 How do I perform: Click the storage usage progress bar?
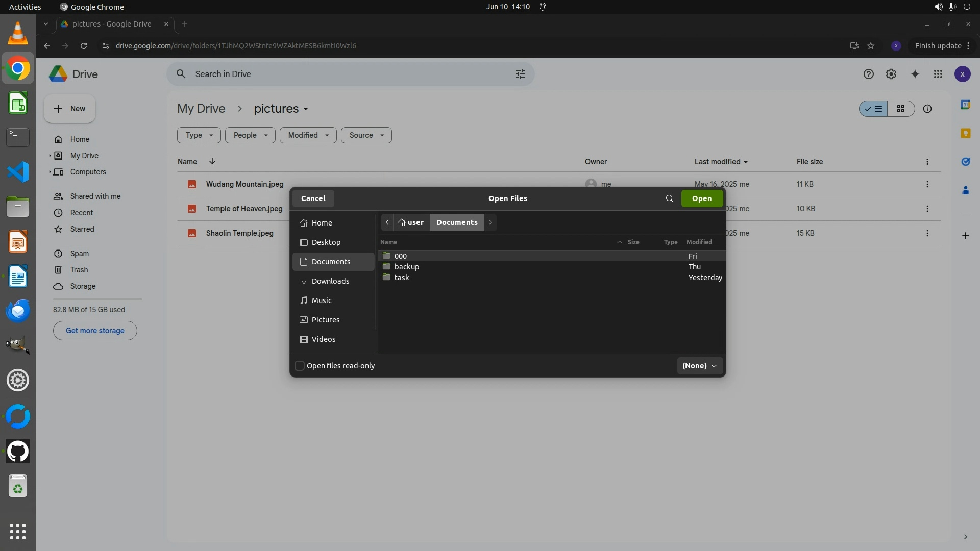click(x=97, y=299)
